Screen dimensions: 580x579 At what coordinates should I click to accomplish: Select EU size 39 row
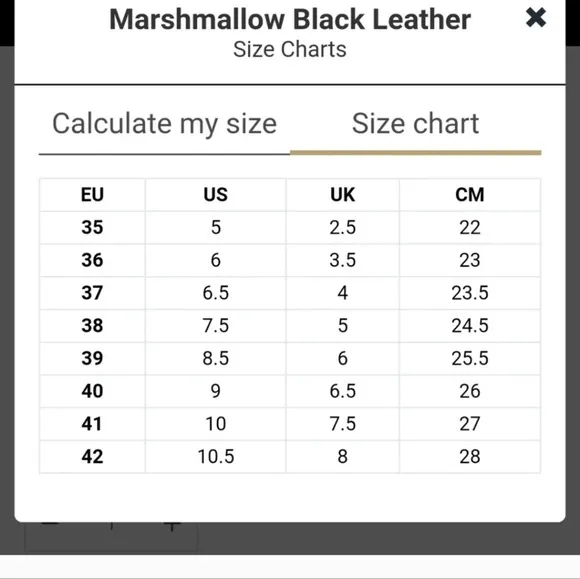pyautogui.click(x=290, y=358)
